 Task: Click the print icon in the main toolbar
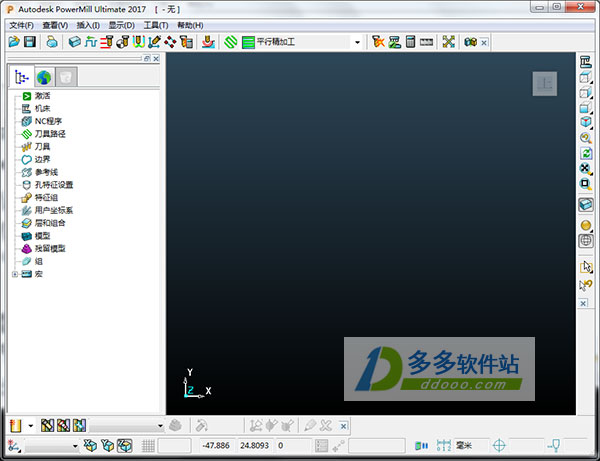52,42
